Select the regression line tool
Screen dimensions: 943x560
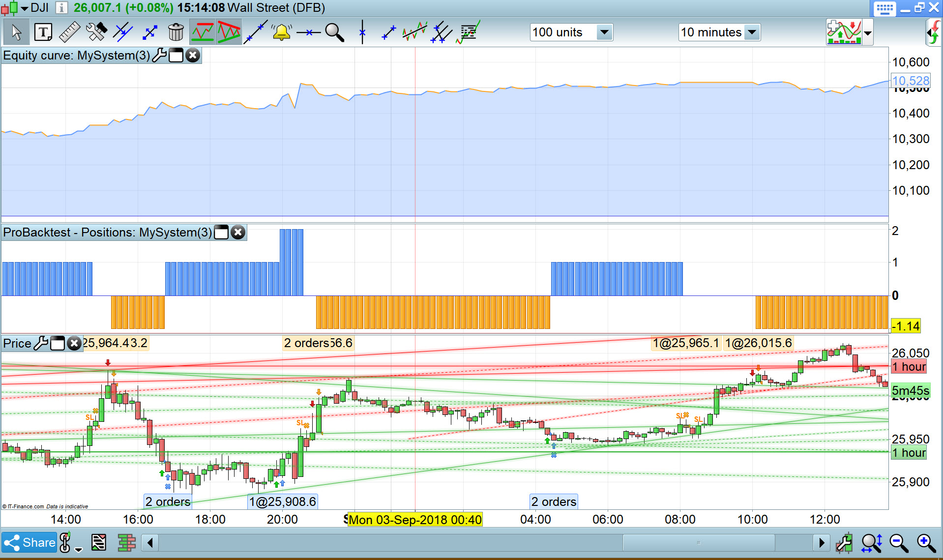[x=414, y=32]
